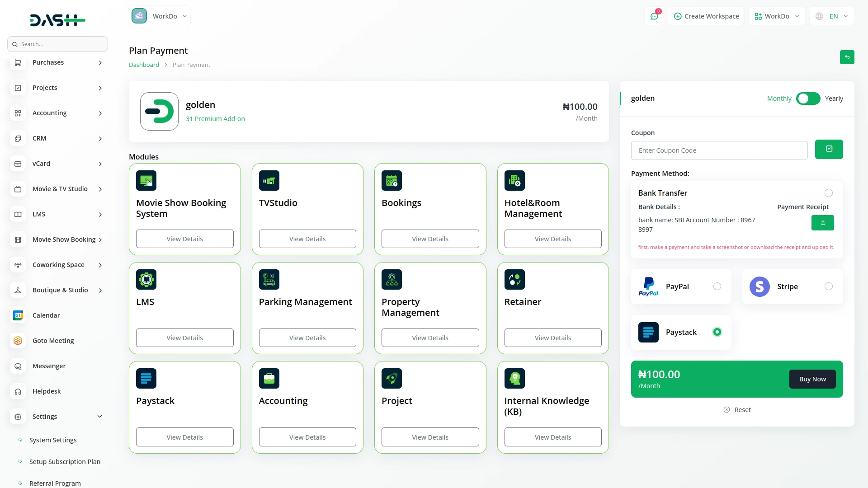Open the Calendar icon in sidebar
The height and width of the screenshot is (488, 868).
pos(18,315)
